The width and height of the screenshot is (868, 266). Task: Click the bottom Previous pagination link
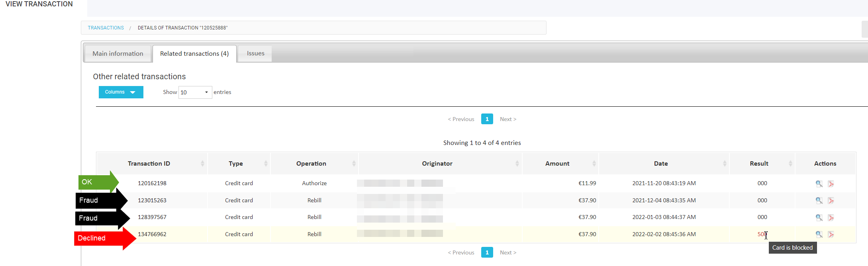tap(461, 252)
